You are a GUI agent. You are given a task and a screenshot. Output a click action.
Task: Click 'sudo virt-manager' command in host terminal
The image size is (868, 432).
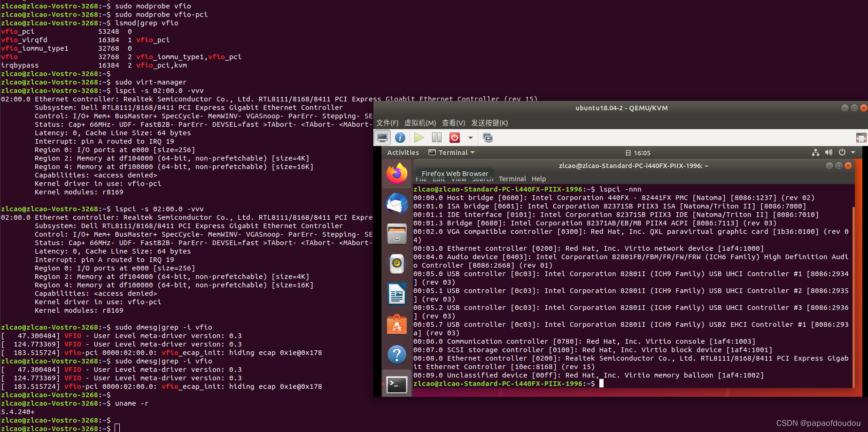tap(151, 82)
